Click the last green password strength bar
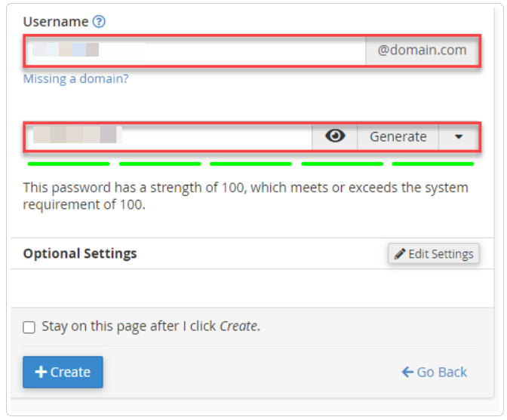This screenshot has width=507, height=420. [x=432, y=164]
